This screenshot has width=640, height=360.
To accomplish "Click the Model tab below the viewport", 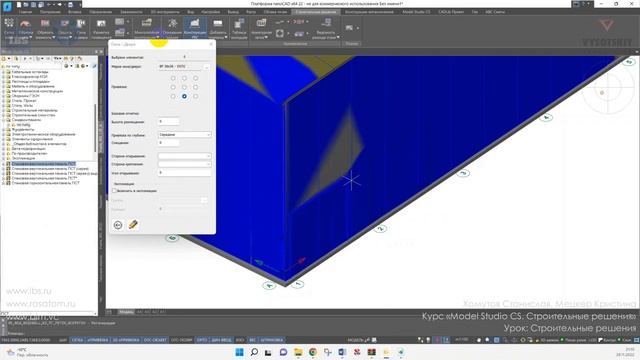I will [126, 312].
